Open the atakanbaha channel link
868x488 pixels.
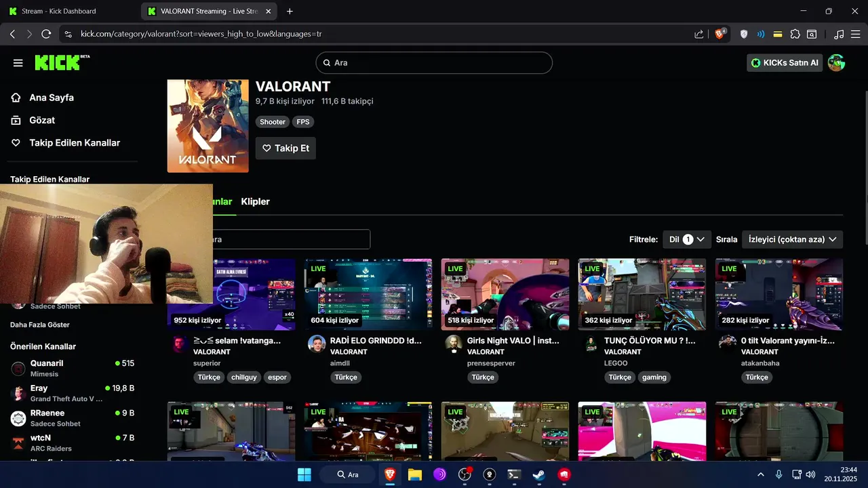760,363
